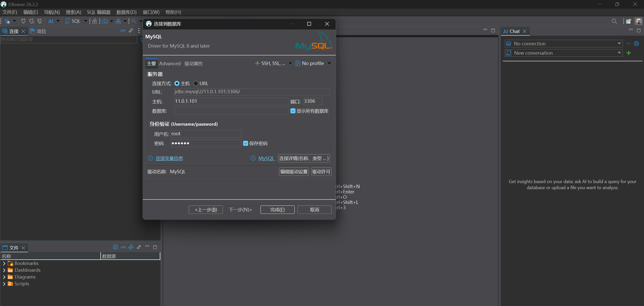The image size is (644, 306).
Task: Open the 数据库(D) menu
Action: tap(126, 12)
